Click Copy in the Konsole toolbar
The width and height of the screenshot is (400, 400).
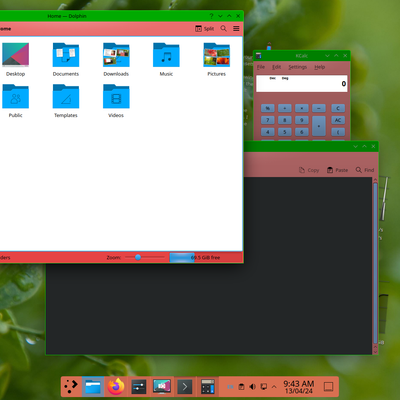click(x=309, y=170)
